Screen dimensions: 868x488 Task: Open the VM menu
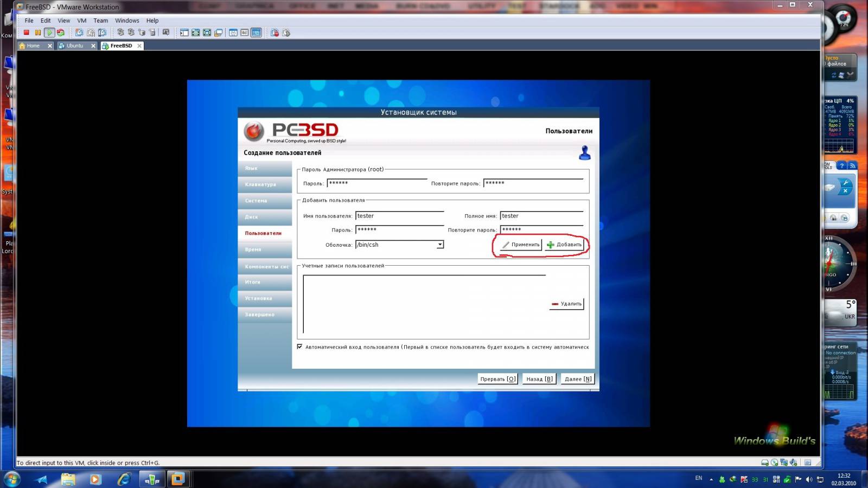[x=82, y=21]
